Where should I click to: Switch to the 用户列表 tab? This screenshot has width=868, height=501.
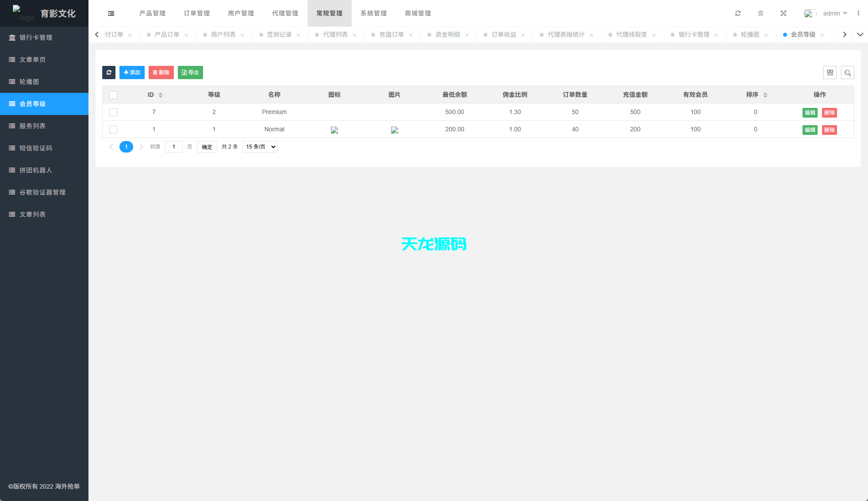click(x=223, y=34)
